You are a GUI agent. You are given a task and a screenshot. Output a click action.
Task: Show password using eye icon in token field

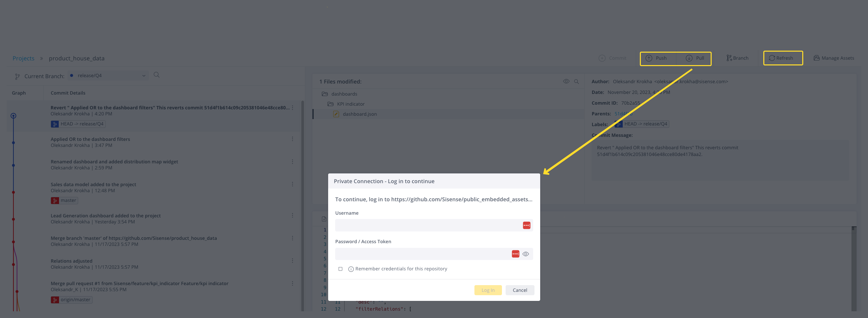coord(526,254)
